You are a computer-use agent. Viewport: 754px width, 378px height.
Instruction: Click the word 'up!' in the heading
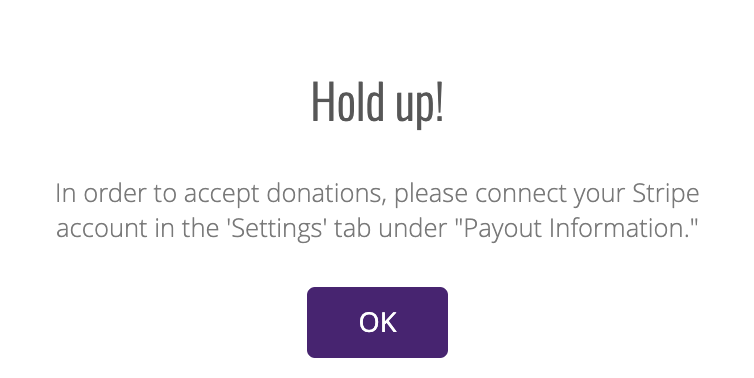pos(419,105)
